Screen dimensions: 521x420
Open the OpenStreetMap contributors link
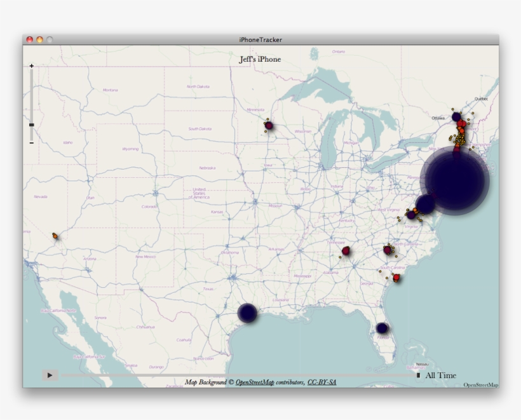pos(255,383)
